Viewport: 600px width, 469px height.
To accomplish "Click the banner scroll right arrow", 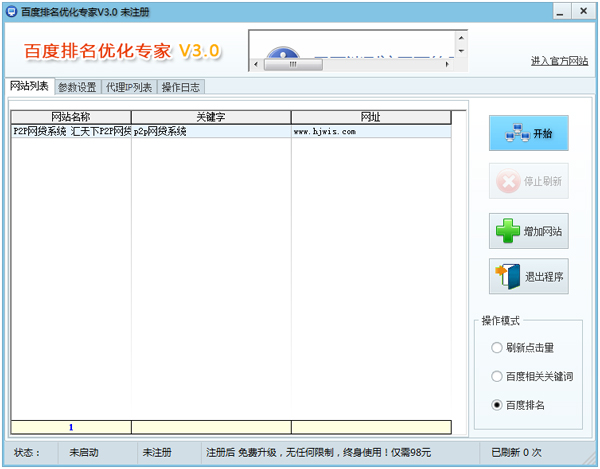I will tap(447, 64).
